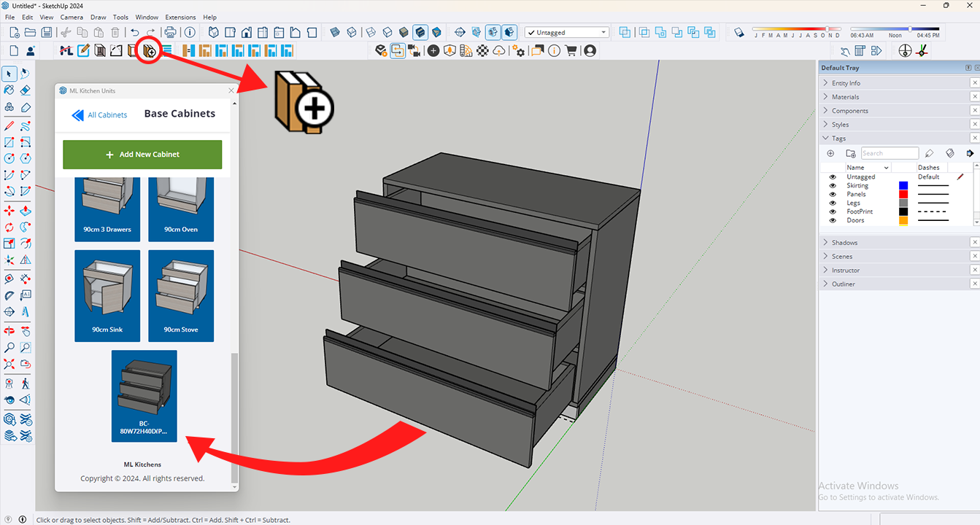Click the add cabinet icon circled in toolbar

149,51
